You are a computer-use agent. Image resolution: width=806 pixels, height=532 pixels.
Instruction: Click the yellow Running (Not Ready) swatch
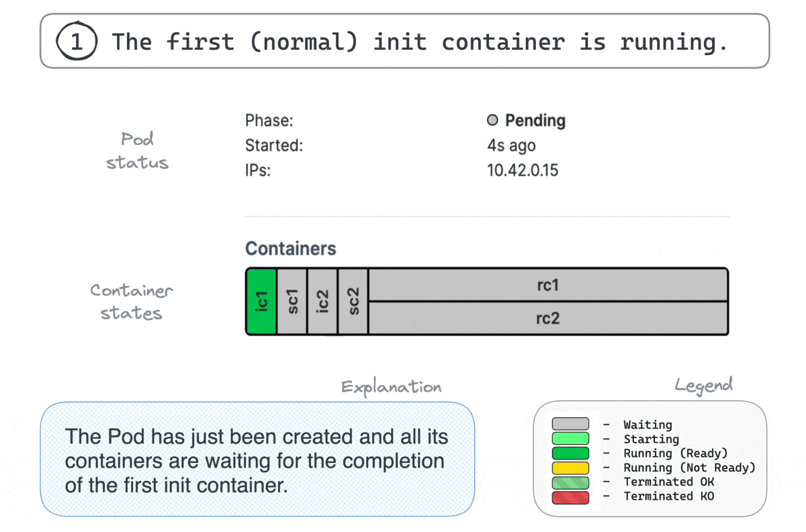coord(570,468)
